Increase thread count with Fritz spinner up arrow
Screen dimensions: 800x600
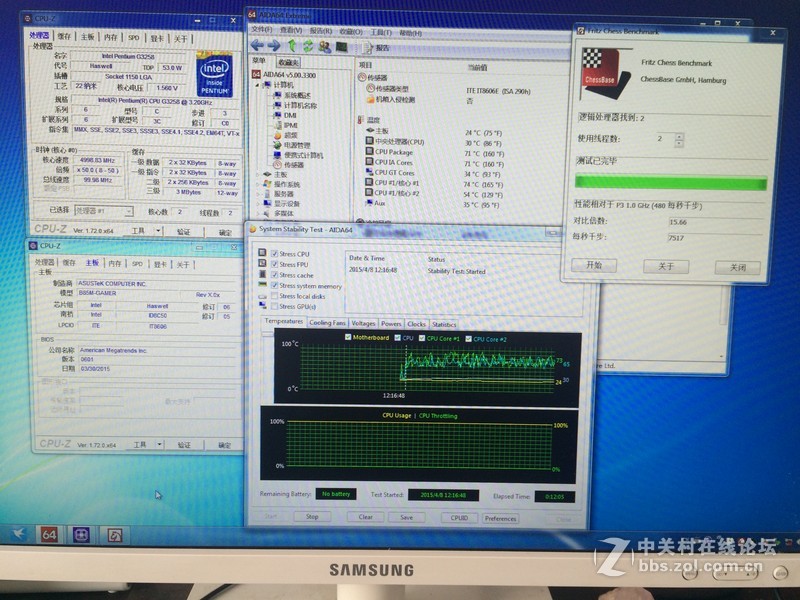(x=679, y=136)
